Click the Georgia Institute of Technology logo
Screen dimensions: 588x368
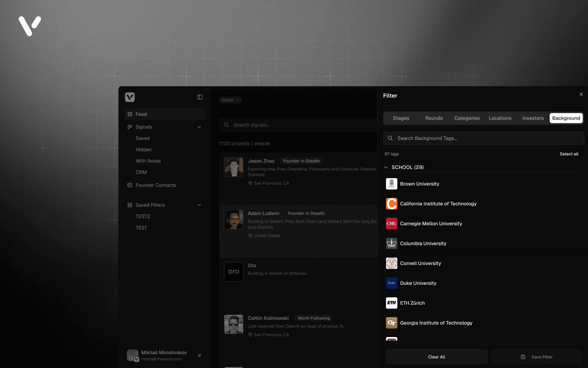[x=391, y=323]
